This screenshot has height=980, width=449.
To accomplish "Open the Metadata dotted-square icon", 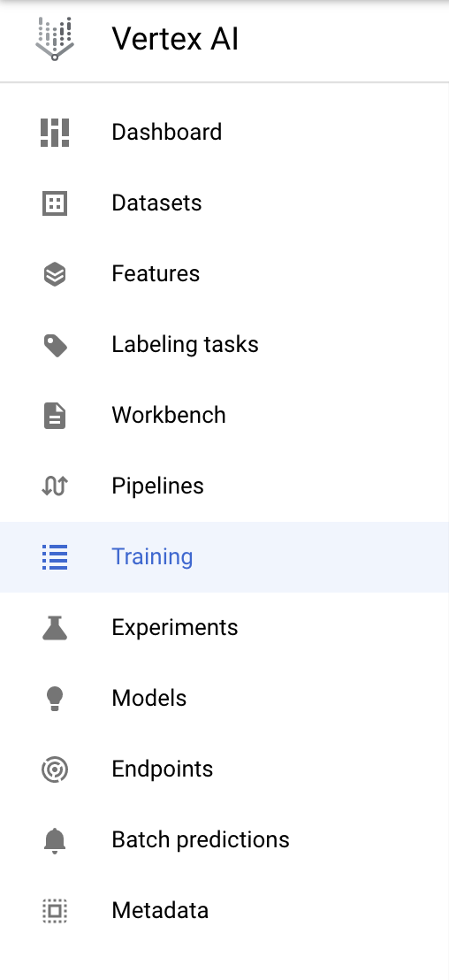I will pyautogui.click(x=55, y=911).
